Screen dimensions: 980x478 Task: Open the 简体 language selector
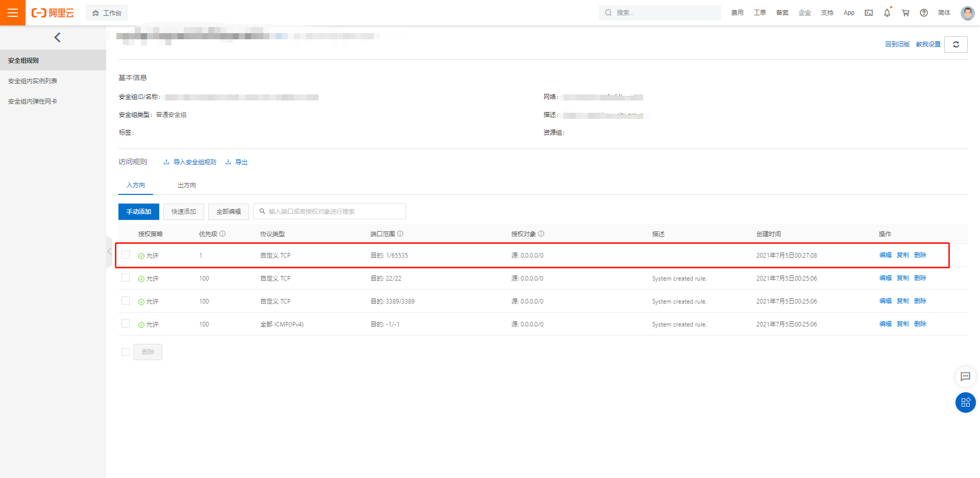point(944,13)
